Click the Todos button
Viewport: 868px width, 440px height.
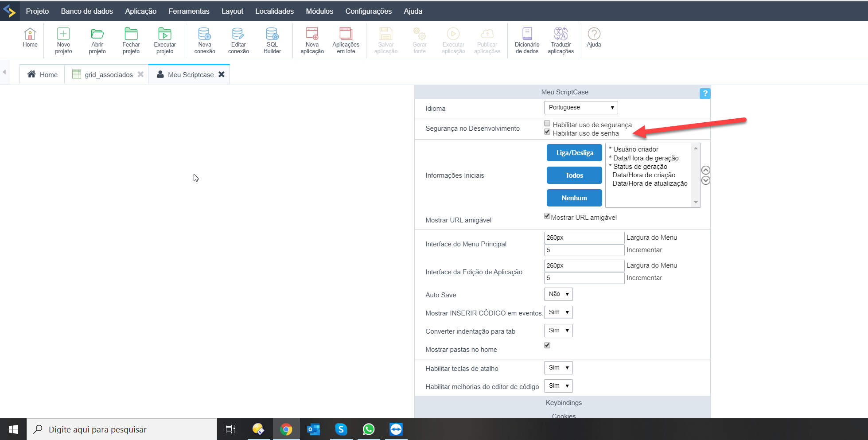[x=574, y=175]
